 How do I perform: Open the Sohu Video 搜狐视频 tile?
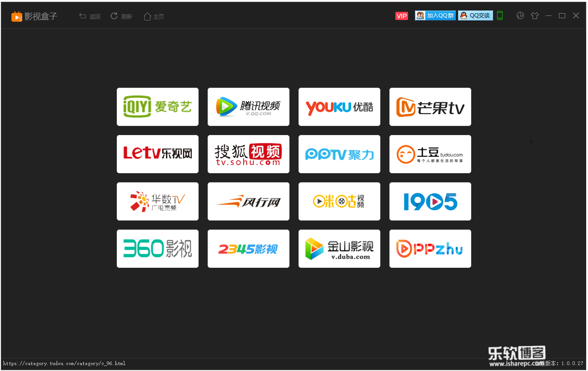pyautogui.click(x=249, y=154)
